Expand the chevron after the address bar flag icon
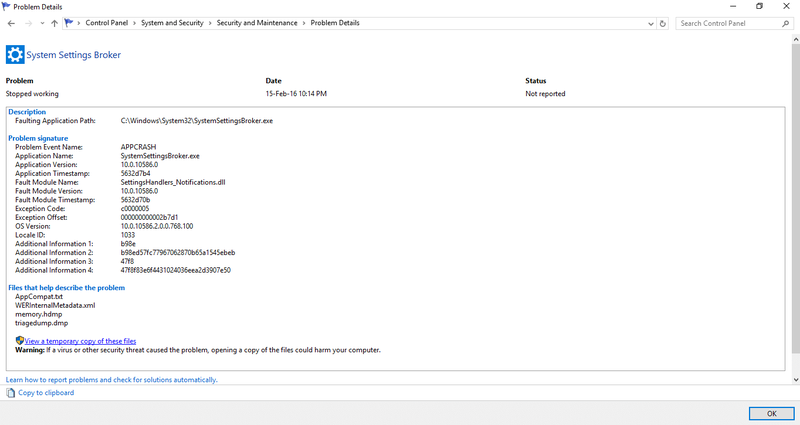800x425 pixels. tap(79, 23)
